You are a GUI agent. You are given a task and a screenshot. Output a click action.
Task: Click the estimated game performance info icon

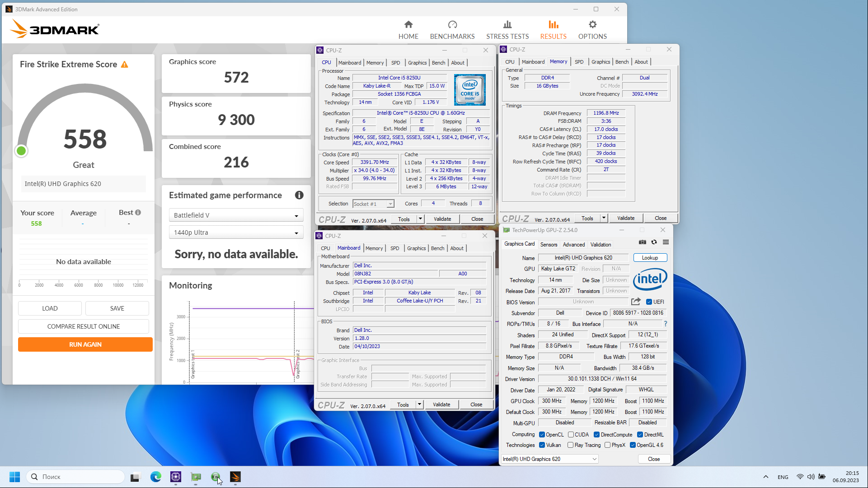click(x=299, y=195)
